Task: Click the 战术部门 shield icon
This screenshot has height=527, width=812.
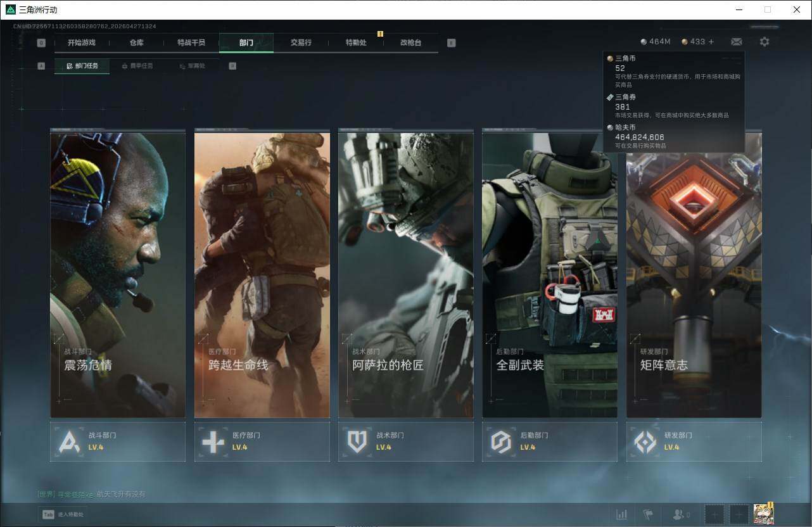Action: point(357,441)
